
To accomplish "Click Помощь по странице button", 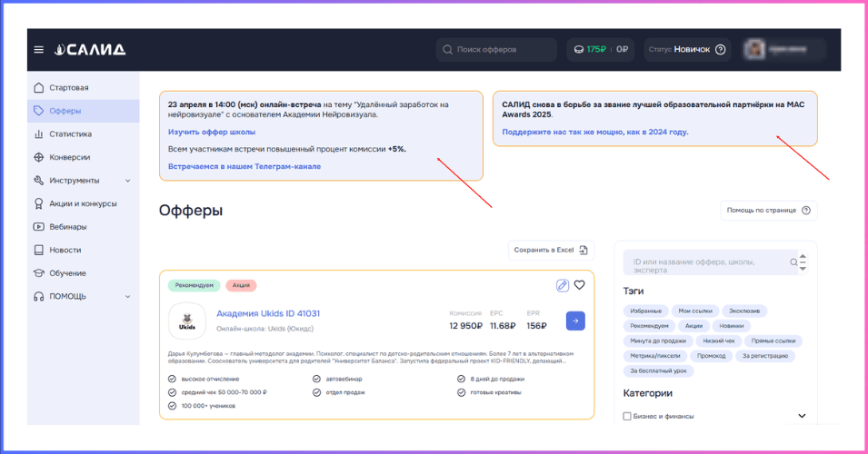I will [x=768, y=210].
